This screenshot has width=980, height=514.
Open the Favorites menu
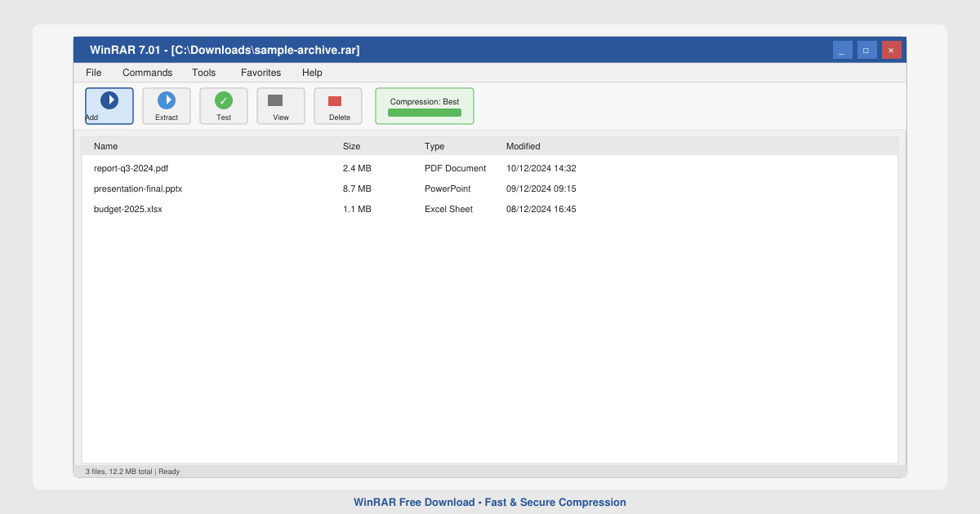[261, 73]
